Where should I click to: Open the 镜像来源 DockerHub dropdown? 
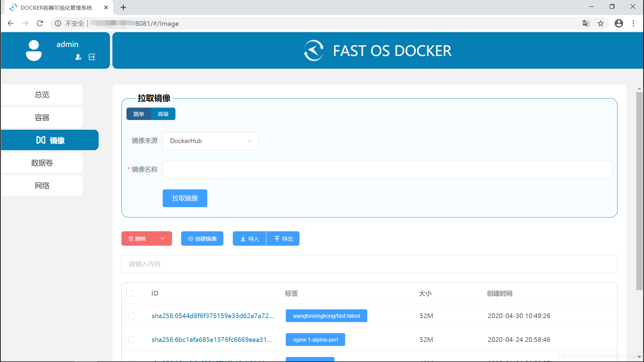coord(210,141)
